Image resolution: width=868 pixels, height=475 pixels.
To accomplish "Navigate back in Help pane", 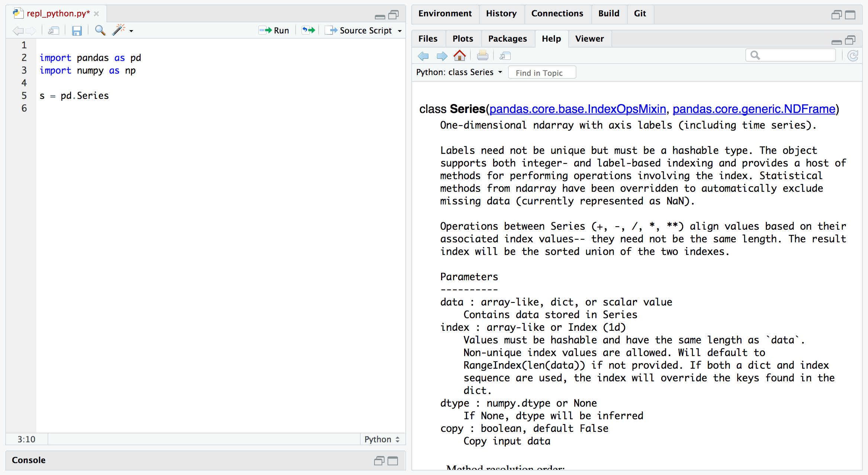I will (x=423, y=56).
